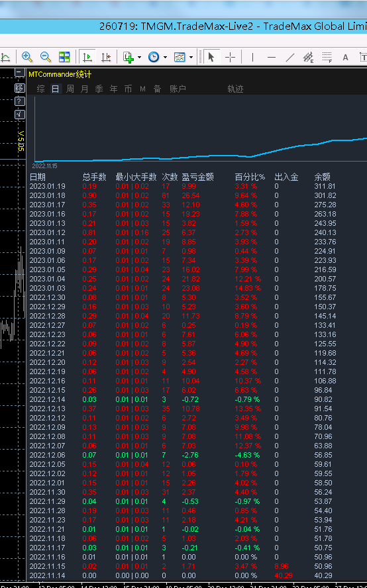This screenshot has height=588, width=367.
Task: Select the equidistant channel tool
Action: 308,57
